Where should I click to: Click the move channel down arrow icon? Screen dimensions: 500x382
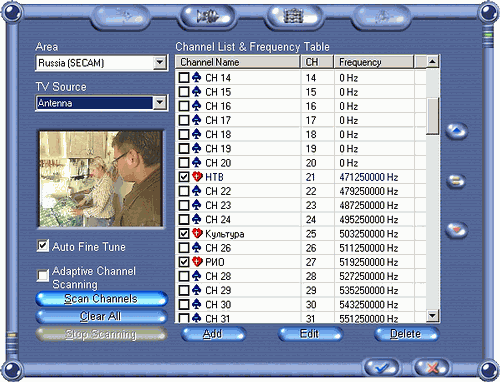tap(456, 230)
